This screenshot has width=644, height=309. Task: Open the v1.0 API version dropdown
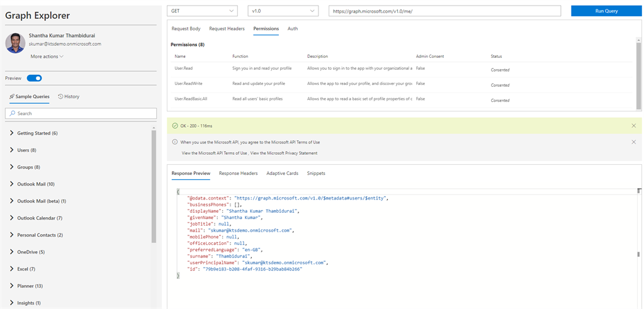283,11
